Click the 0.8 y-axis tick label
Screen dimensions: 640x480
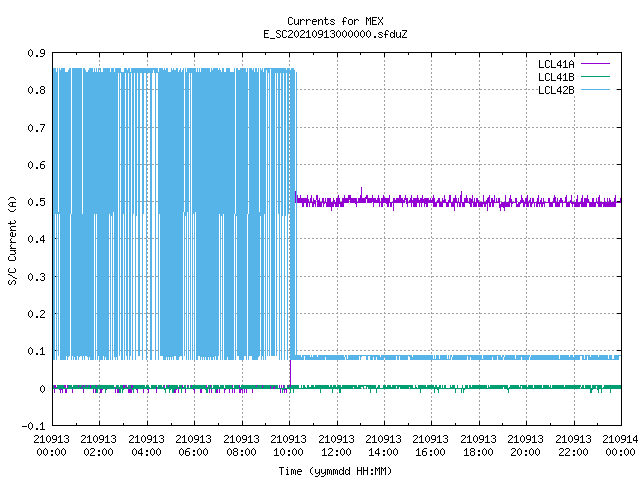pos(36,90)
